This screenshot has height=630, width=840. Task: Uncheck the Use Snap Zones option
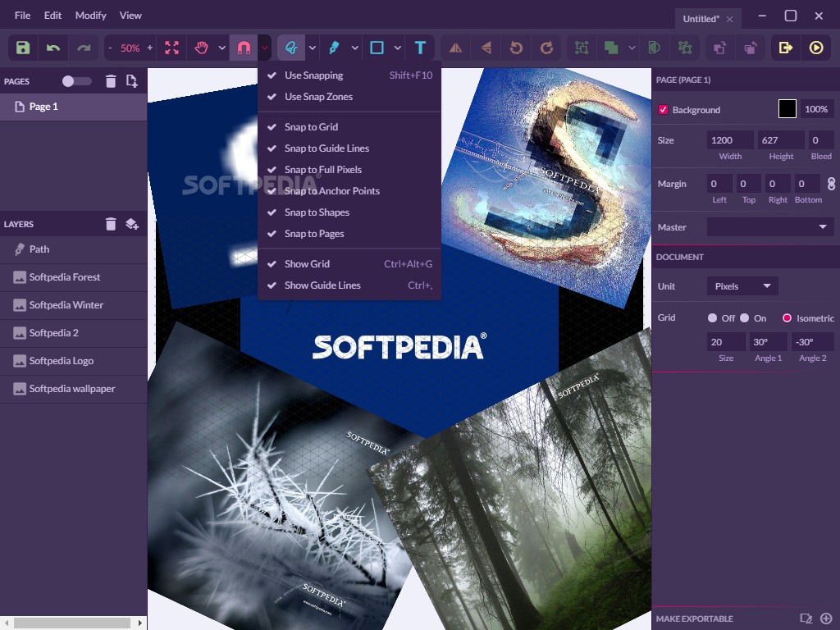click(x=349, y=97)
